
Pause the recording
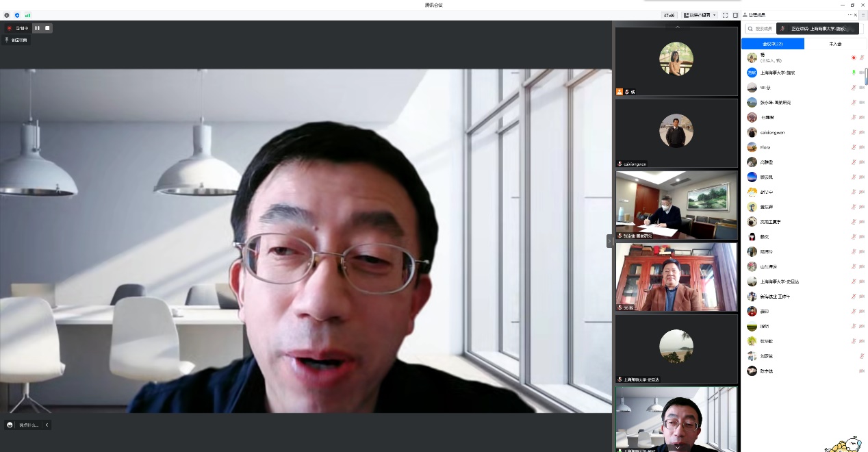(x=37, y=28)
